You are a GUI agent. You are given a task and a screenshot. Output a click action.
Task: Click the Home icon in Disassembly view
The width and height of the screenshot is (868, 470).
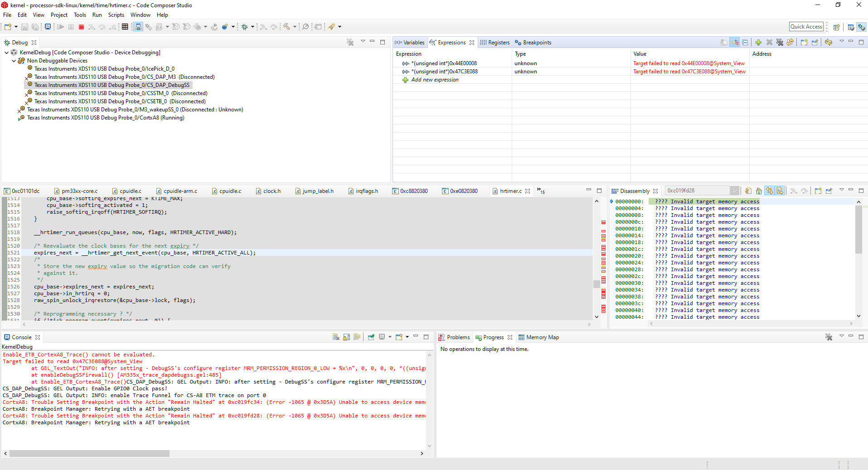[759, 191]
